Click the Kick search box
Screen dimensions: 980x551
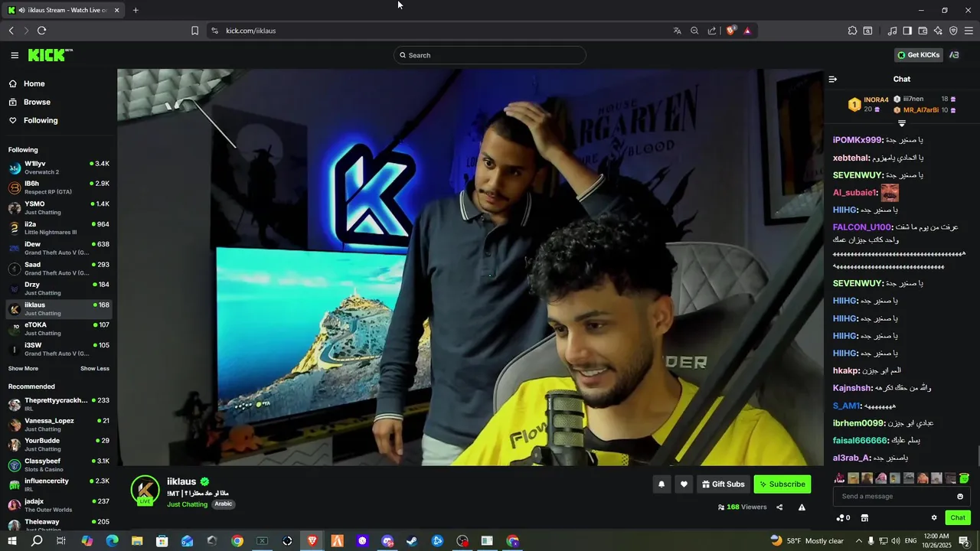coord(490,55)
